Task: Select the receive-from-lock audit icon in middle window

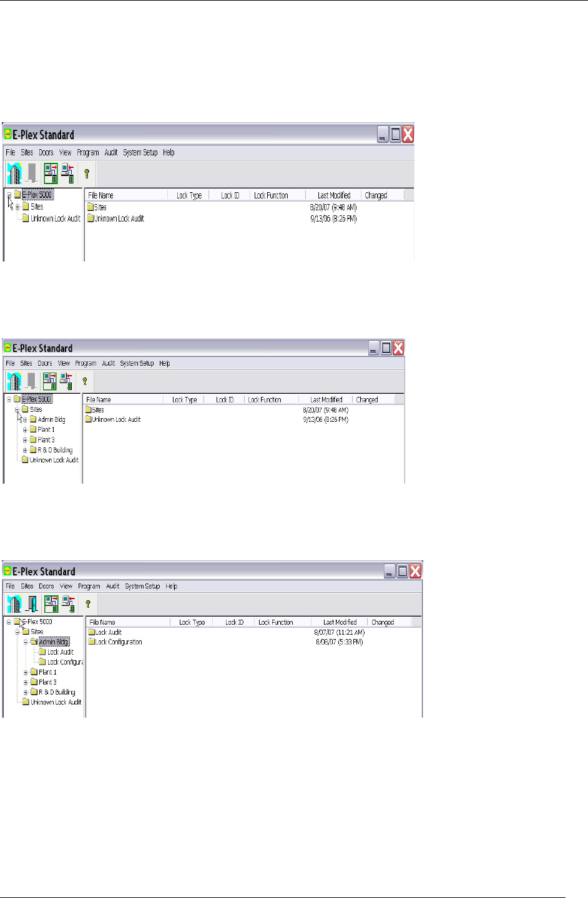Action: (x=67, y=381)
